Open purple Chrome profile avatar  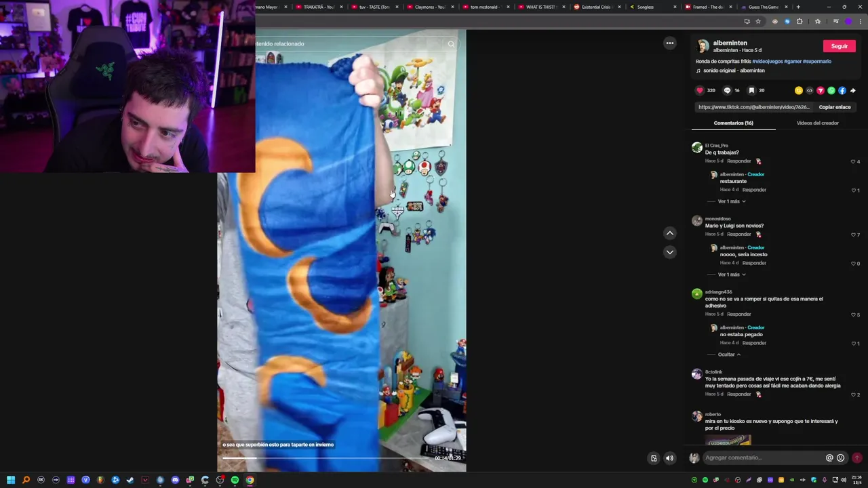coord(848,21)
